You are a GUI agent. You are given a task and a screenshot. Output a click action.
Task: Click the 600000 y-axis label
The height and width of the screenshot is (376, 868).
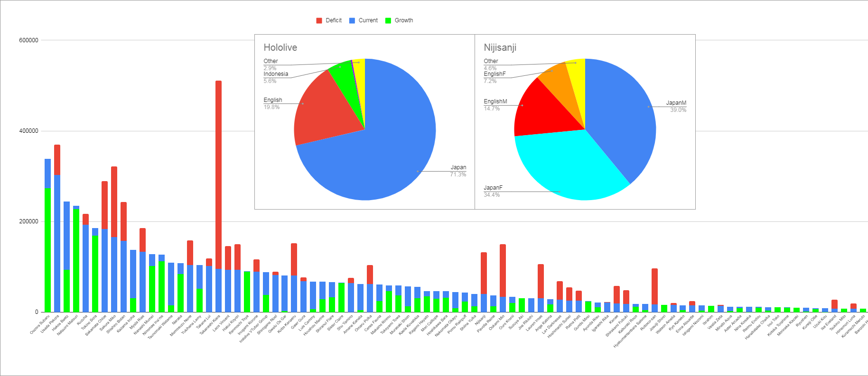pos(28,40)
